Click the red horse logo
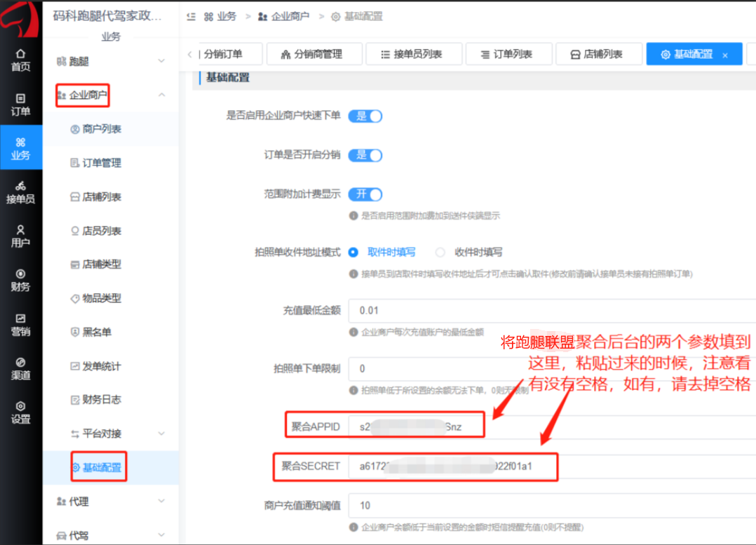 pyautogui.click(x=20, y=20)
